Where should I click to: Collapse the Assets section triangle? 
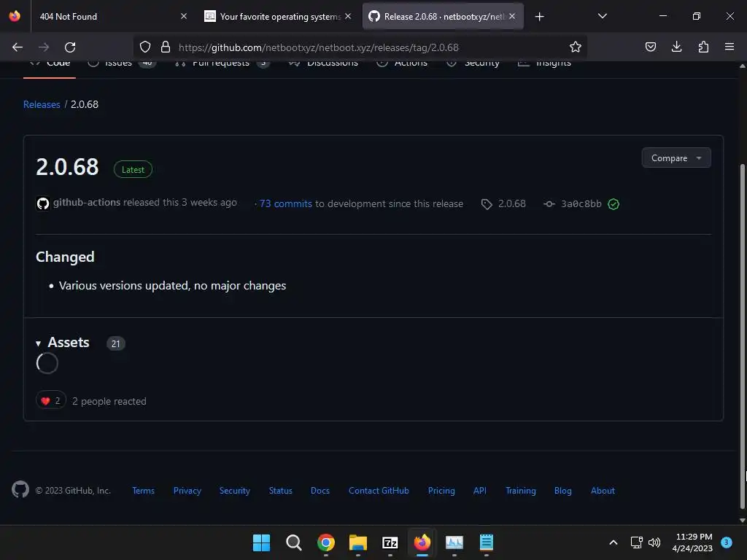click(38, 343)
